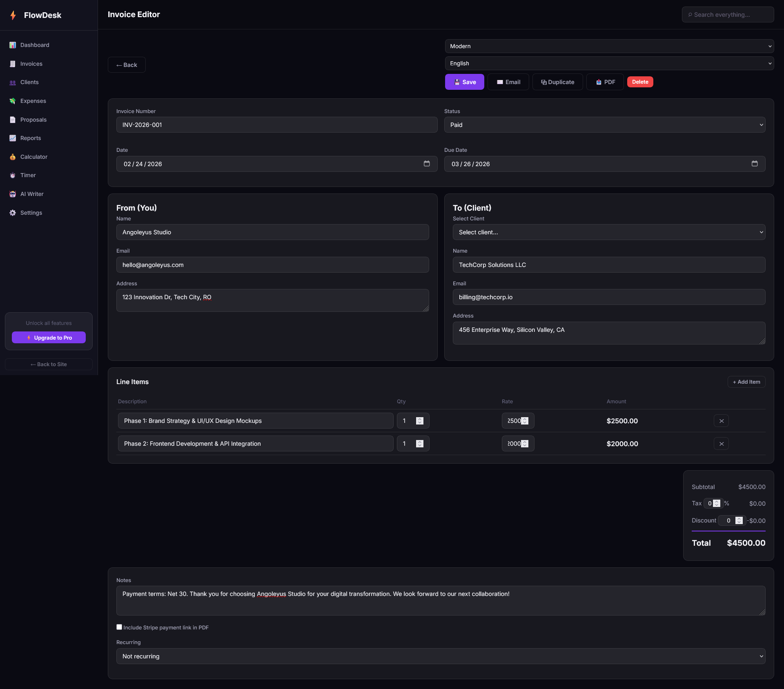Image resolution: width=784 pixels, height=689 pixels.
Task: Click the Upgrade to Pro button
Action: [x=49, y=338]
